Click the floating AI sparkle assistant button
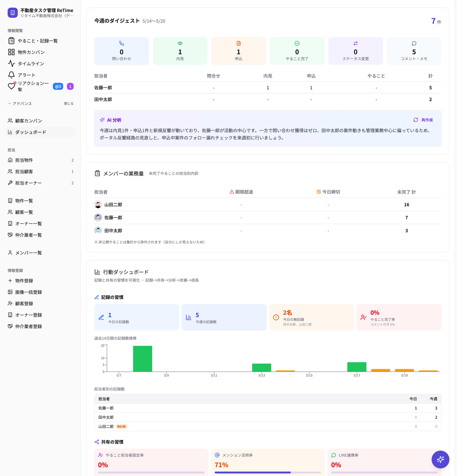 point(440,459)
